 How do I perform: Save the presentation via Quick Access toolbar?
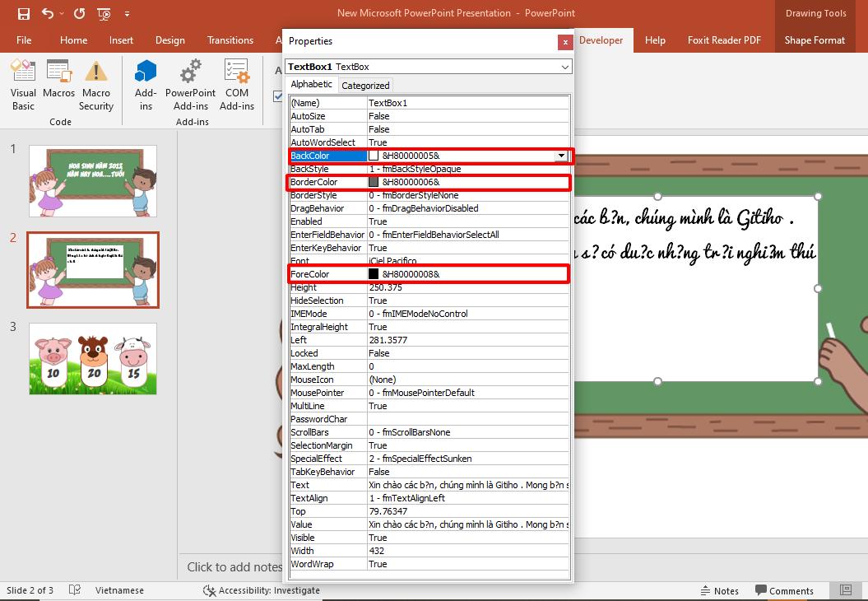pyautogui.click(x=23, y=13)
